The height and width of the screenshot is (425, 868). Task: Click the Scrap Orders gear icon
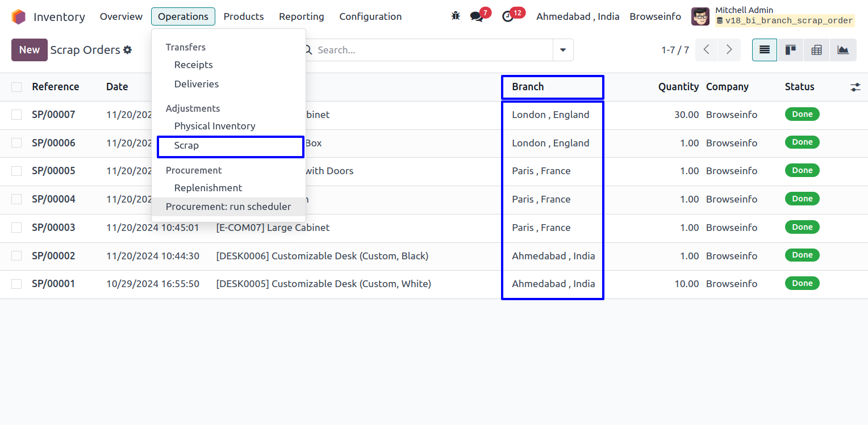click(x=128, y=50)
